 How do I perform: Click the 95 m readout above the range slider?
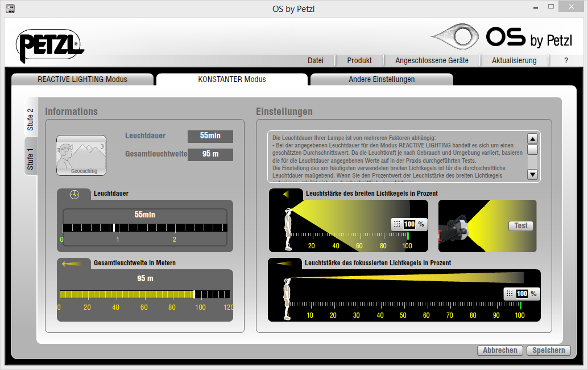tap(145, 278)
